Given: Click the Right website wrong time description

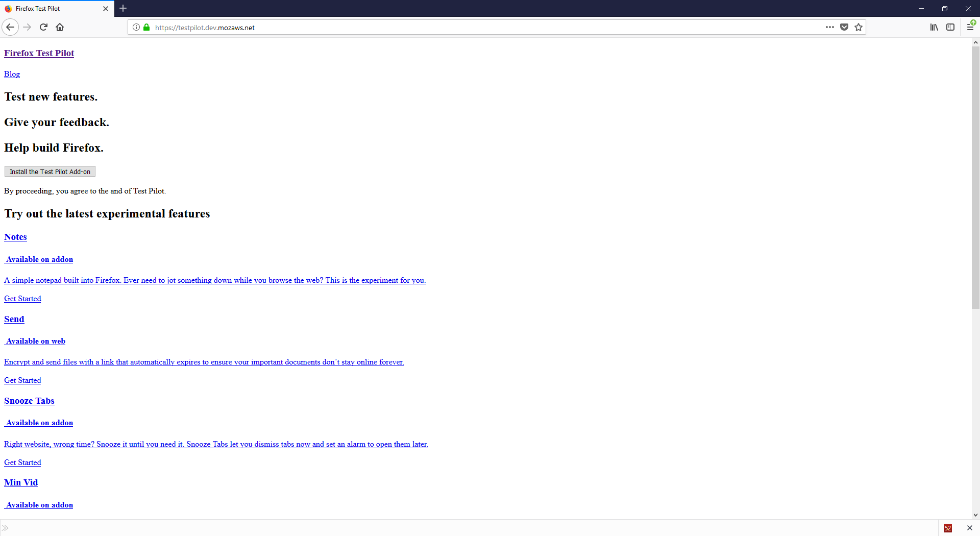Looking at the screenshot, I should (216, 444).
